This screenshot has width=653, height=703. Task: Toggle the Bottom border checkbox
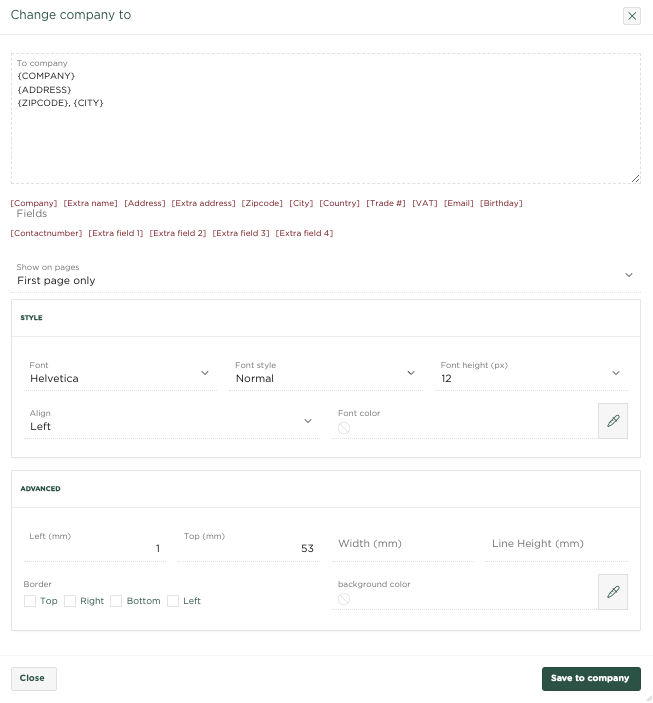pyautogui.click(x=116, y=601)
